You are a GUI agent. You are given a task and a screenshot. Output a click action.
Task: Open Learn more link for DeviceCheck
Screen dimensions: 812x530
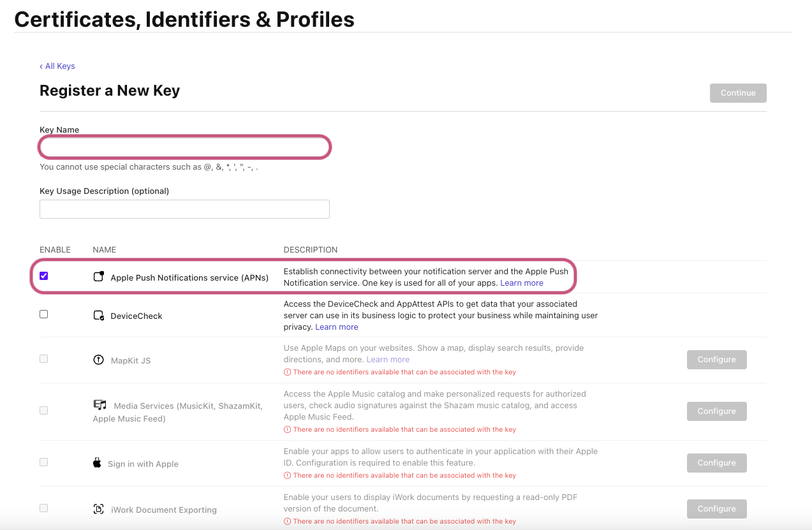(x=336, y=327)
